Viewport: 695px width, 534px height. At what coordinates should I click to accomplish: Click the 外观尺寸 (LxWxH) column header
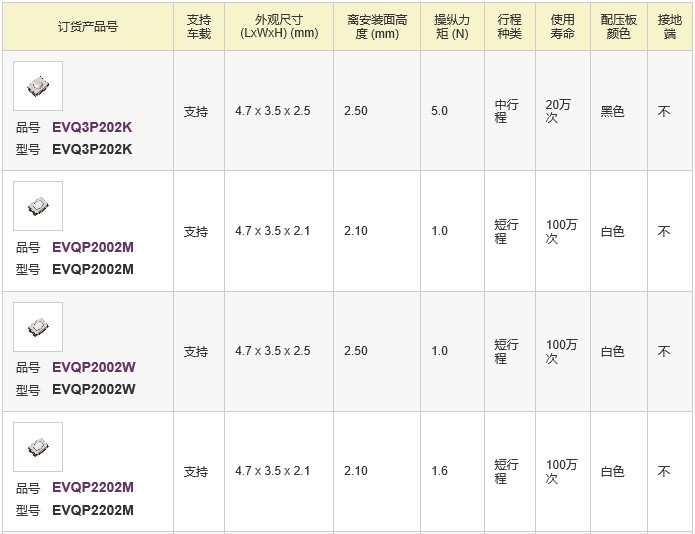click(279, 27)
